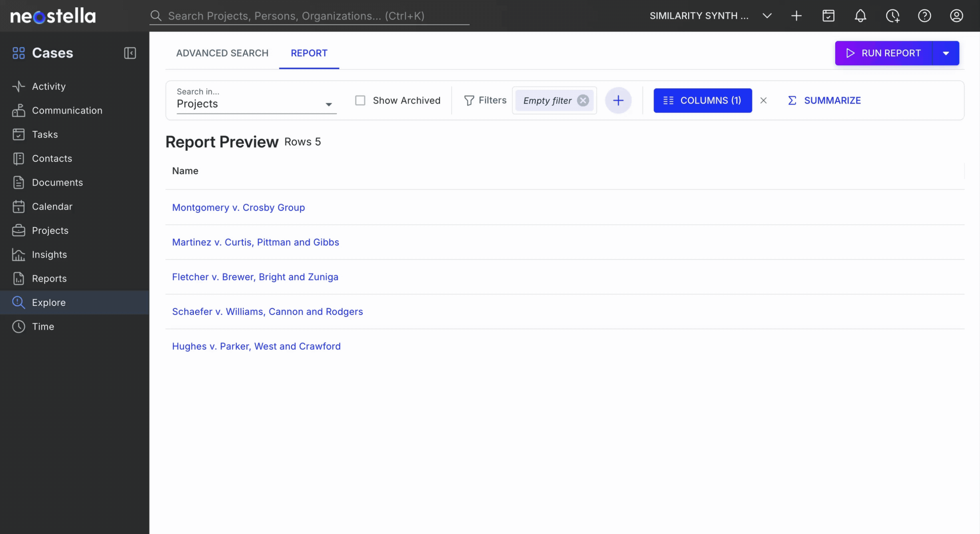Open Martinez v. Curtis, Pittman and Gibbs
Image resolution: width=980 pixels, height=534 pixels.
[x=255, y=242]
